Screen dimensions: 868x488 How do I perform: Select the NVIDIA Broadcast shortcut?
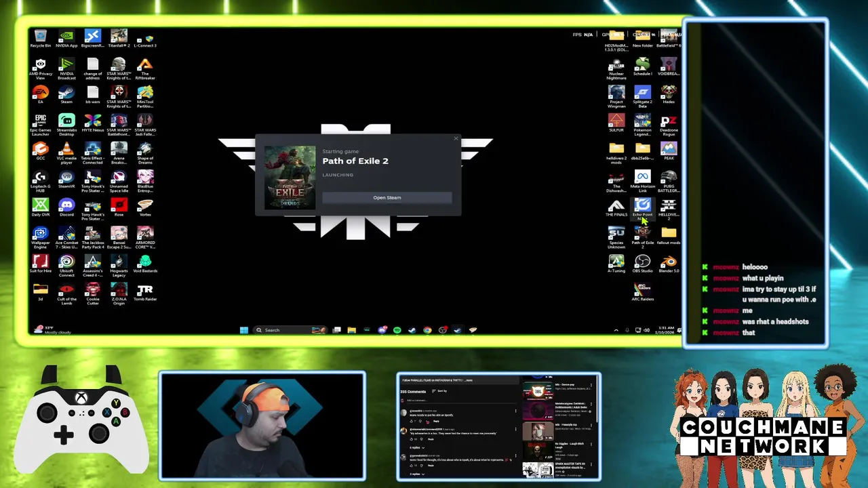point(66,69)
